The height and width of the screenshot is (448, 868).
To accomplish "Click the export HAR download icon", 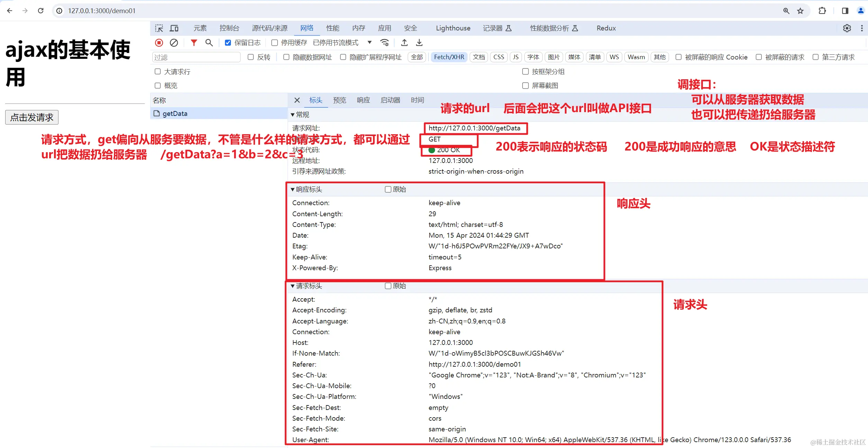I will pyautogui.click(x=419, y=43).
